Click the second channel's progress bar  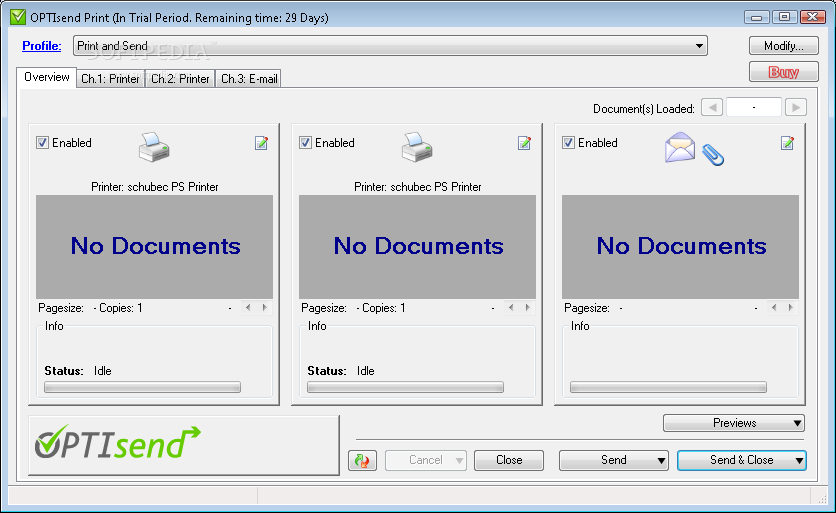tap(405, 387)
